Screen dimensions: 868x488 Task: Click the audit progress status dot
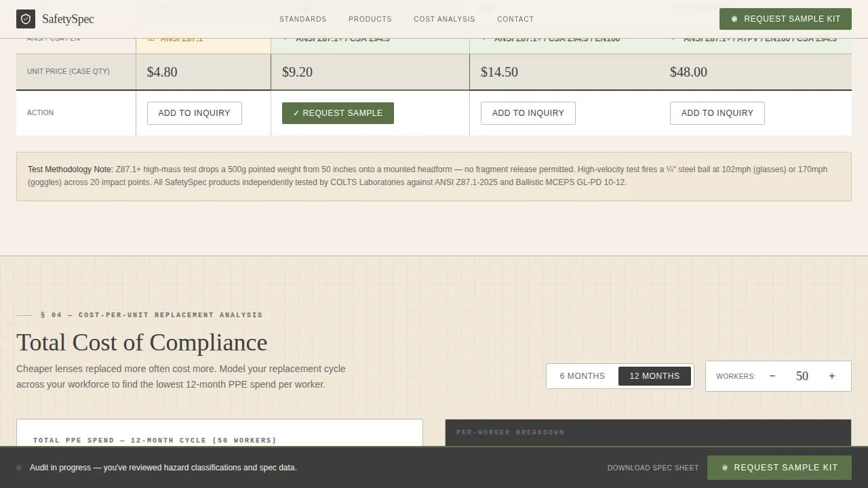[18, 468]
